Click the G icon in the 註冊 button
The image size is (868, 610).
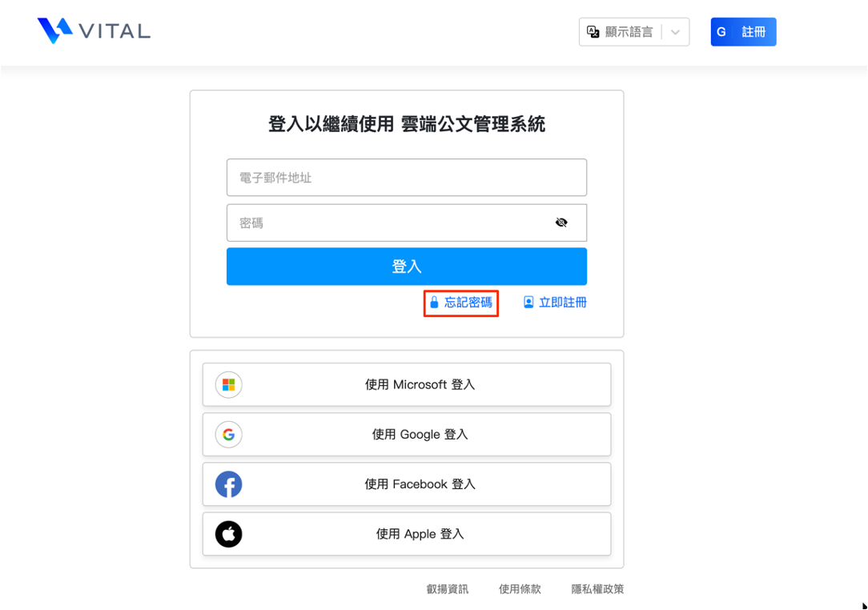[721, 32]
